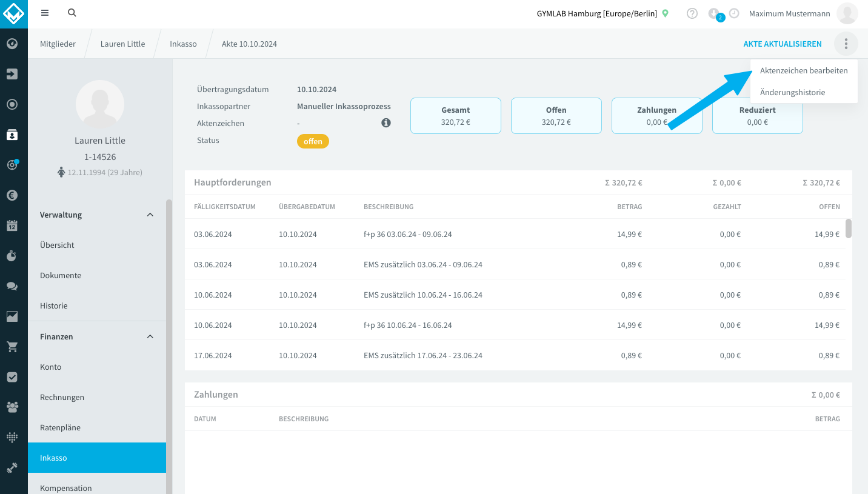868x494 pixels.
Task: Click the left sidebar scrollbar
Action: coord(169,347)
